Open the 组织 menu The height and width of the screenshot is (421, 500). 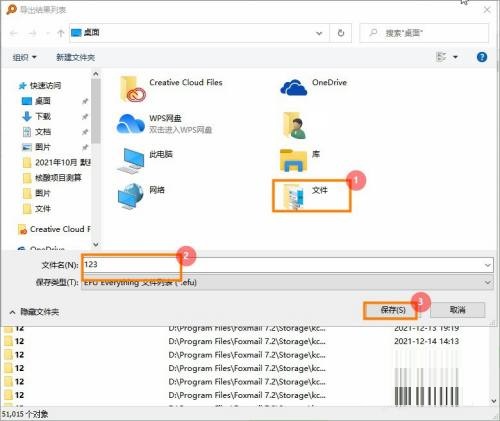24,57
